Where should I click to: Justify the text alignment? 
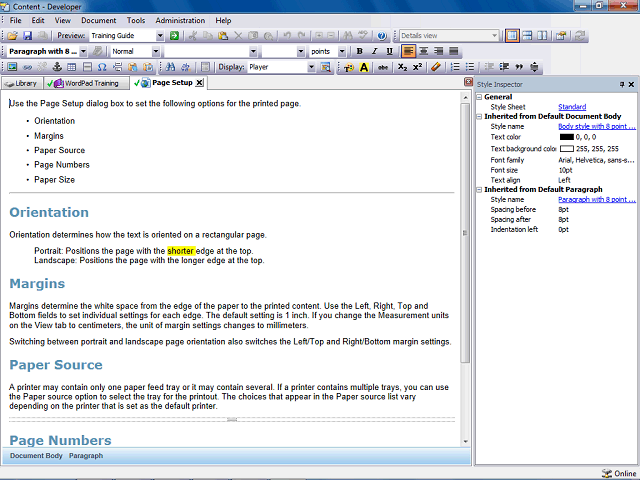[x=453, y=51]
